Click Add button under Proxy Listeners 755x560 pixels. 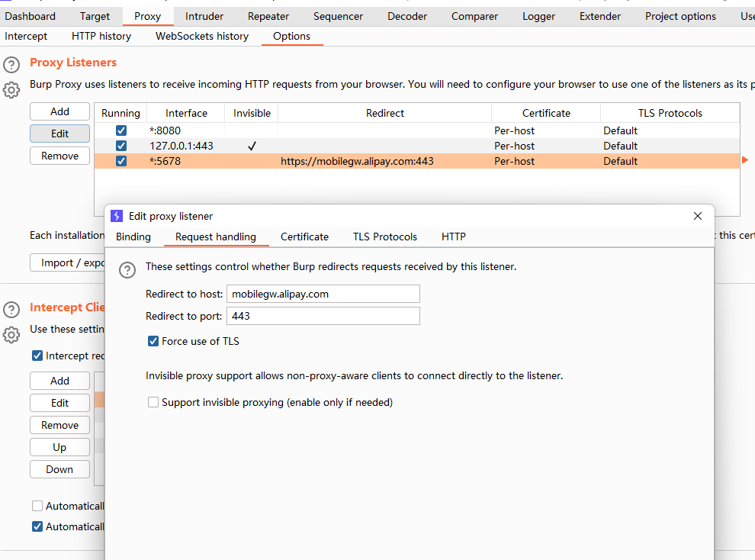[x=59, y=111]
